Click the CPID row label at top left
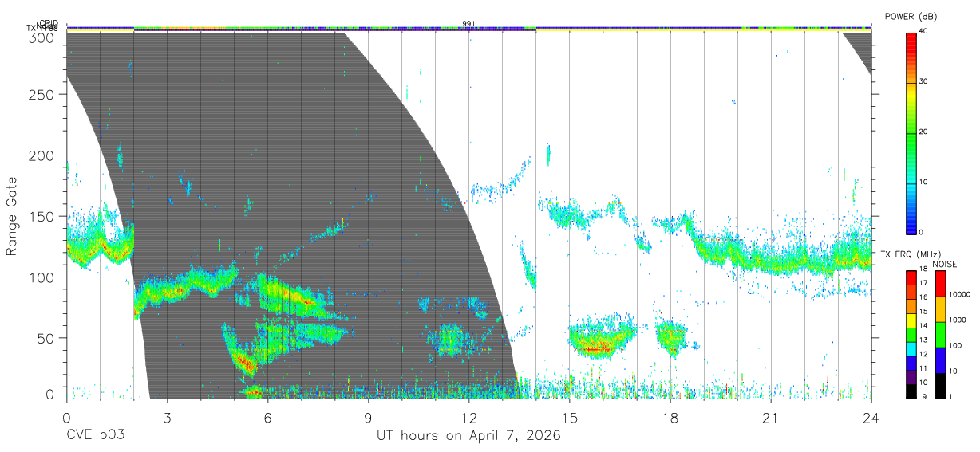The image size is (980, 452). (x=49, y=23)
